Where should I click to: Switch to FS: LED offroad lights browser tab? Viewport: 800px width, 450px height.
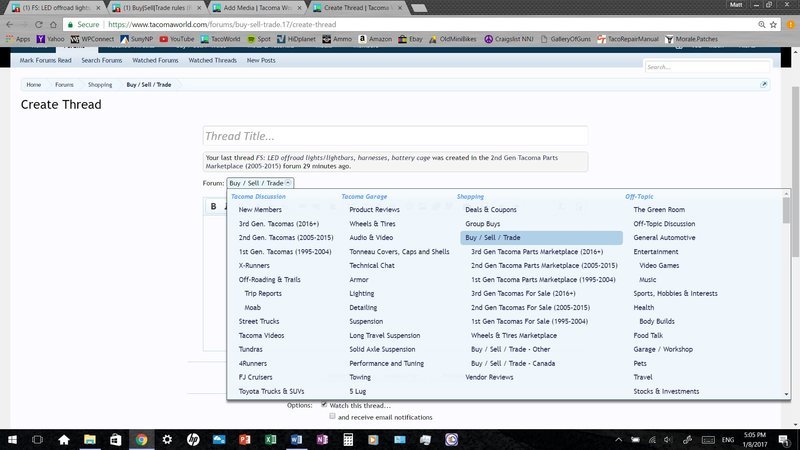(56, 8)
